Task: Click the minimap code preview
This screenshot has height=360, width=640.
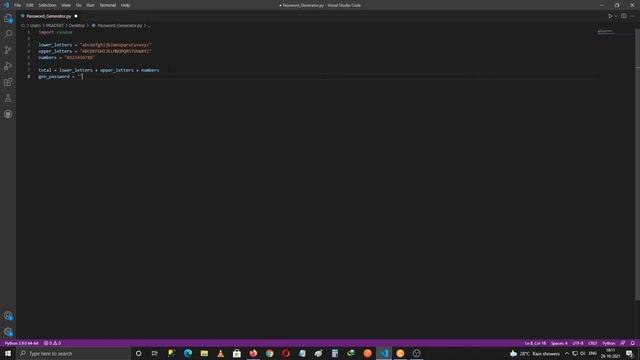Action: (605, 31)
